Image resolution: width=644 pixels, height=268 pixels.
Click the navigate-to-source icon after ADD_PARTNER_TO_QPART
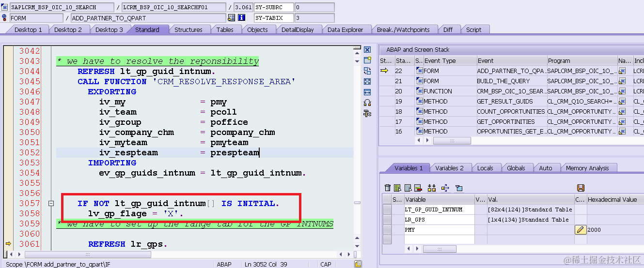coord(231,18)
